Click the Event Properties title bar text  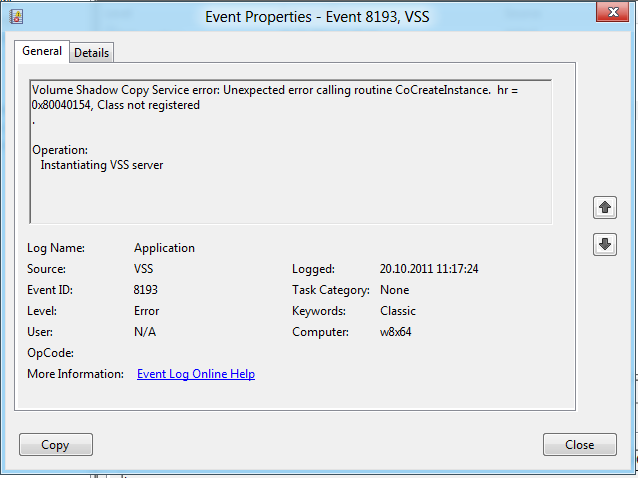coord(318,15)
